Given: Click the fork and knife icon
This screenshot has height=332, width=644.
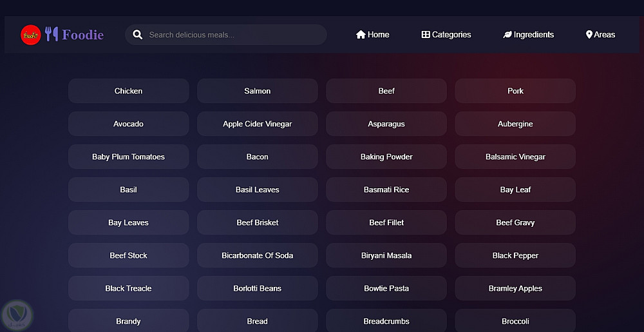Looking at the screenshot, I should pyautogui.click(x=52, y=35).
